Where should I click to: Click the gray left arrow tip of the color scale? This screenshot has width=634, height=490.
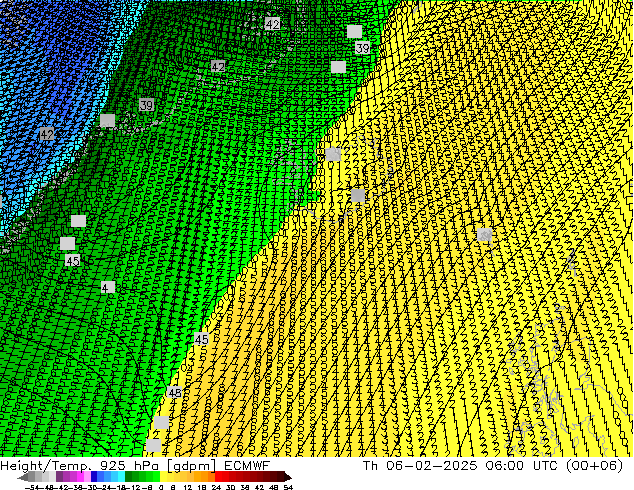[23, 477]
